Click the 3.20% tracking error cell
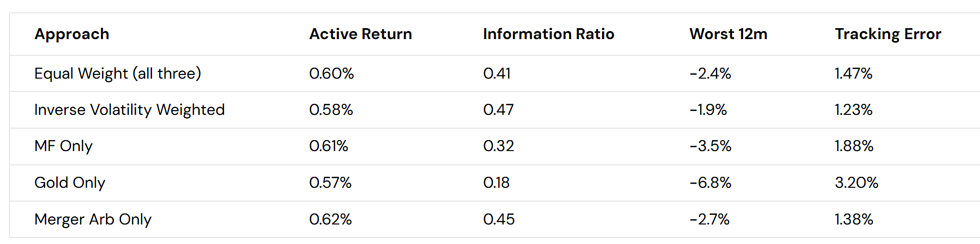 point(856,183)
